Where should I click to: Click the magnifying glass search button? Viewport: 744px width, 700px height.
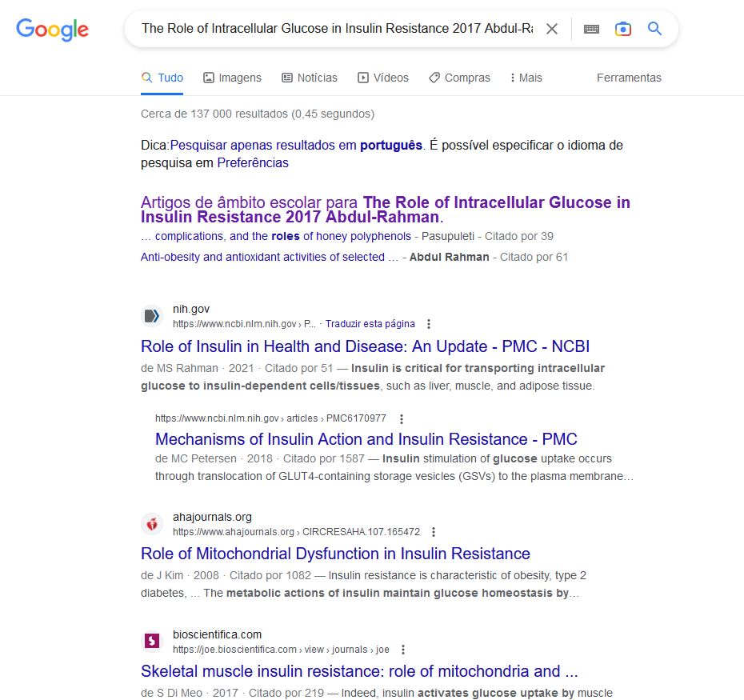tap(654, 29)
